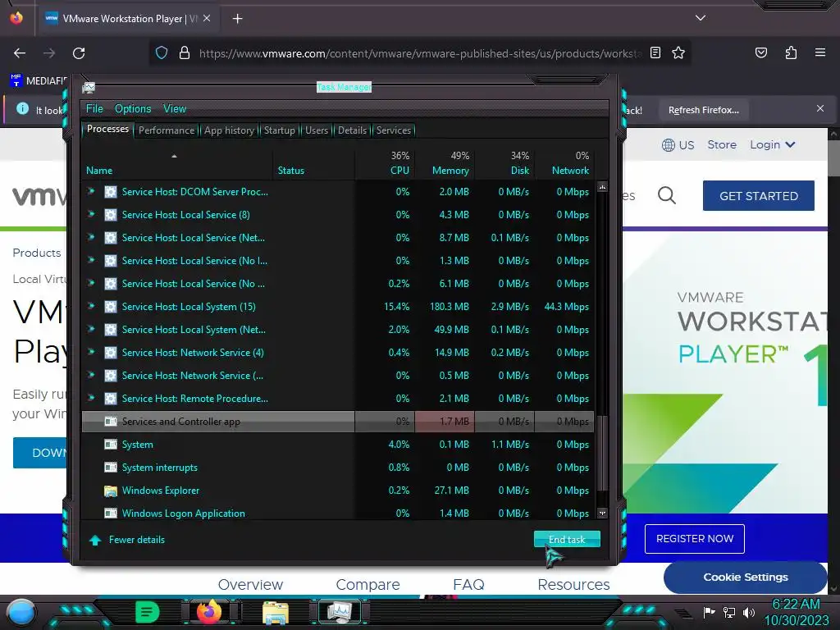This screenshot has width=840, height=630.
Task: Expand Service Host: Remote Procedure row
Action: [x=91, y=398]
